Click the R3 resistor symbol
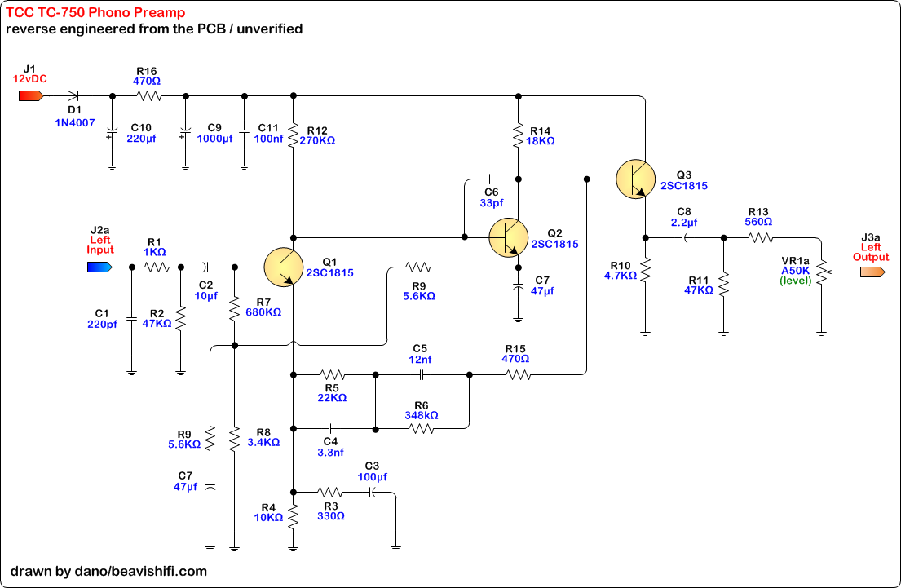Screen dimensions: 901x588 tap(330, 492)
